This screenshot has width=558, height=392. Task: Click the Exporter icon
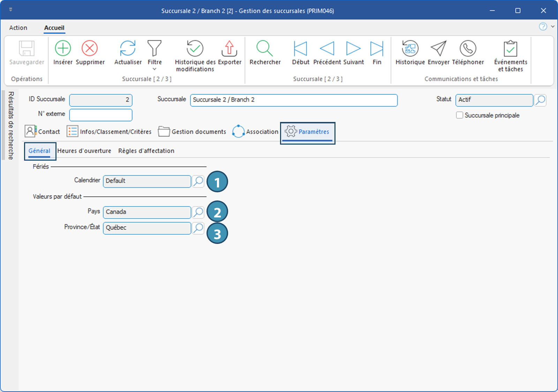[x=229, y=48]
